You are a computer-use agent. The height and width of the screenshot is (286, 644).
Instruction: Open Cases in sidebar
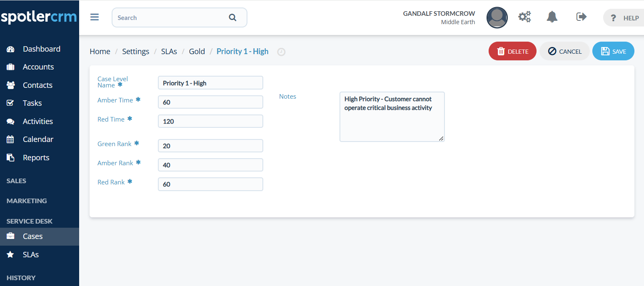pos(40,236)
